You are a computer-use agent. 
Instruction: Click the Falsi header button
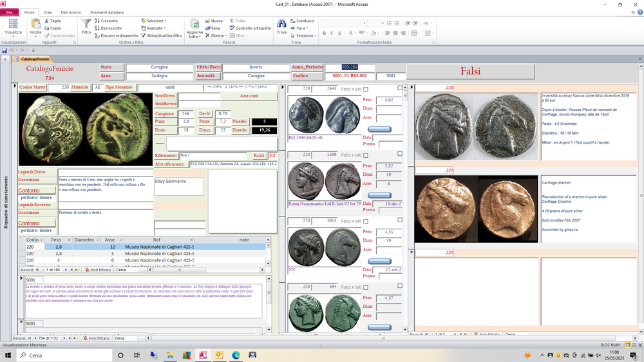[x=469, y=71]
